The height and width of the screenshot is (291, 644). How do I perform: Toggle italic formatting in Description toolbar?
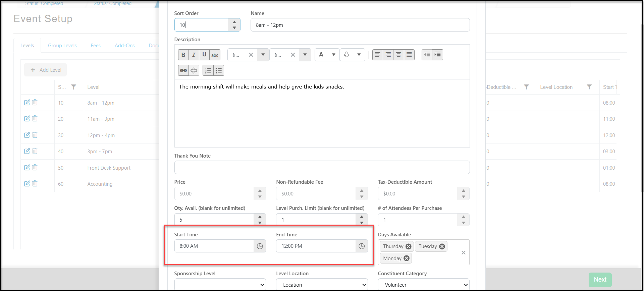pyautogui.click(x=194, y=55)
